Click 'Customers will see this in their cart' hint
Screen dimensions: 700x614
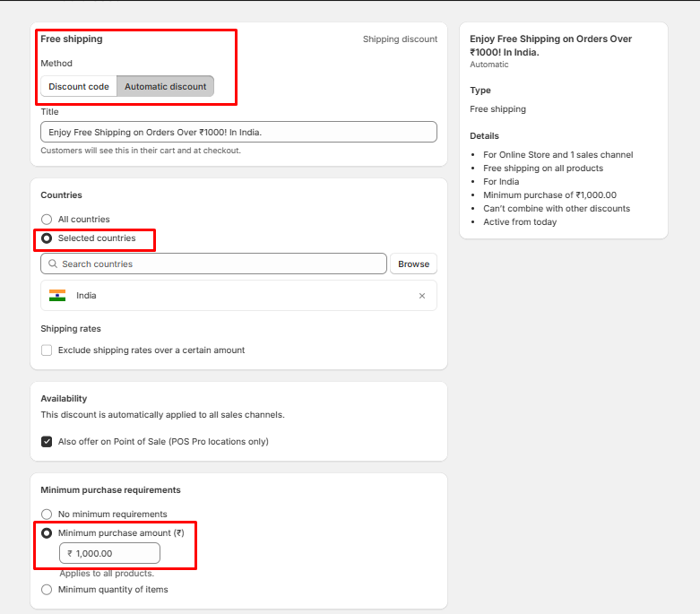(141, 151)
